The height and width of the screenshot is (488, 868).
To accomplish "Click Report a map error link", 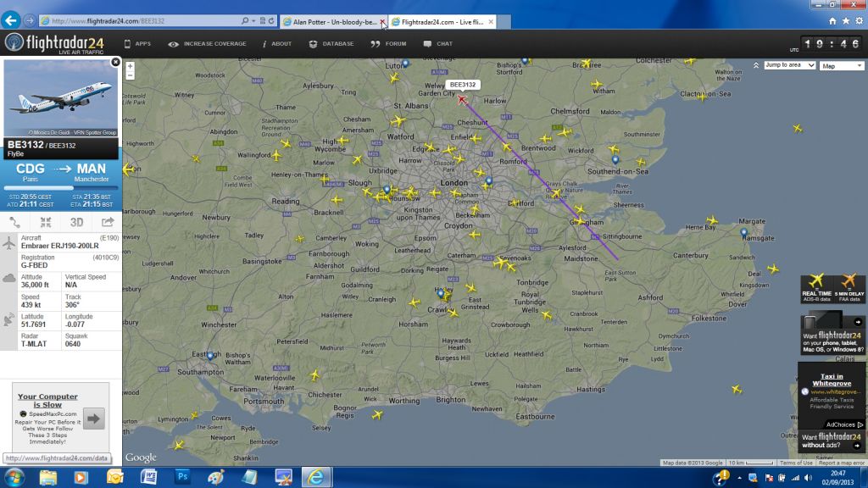I will click(842, 463).
